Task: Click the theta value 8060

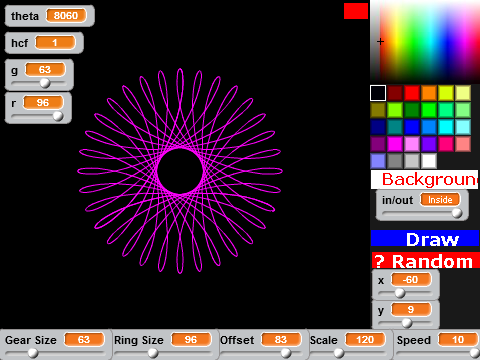Action: coord(66,15)
